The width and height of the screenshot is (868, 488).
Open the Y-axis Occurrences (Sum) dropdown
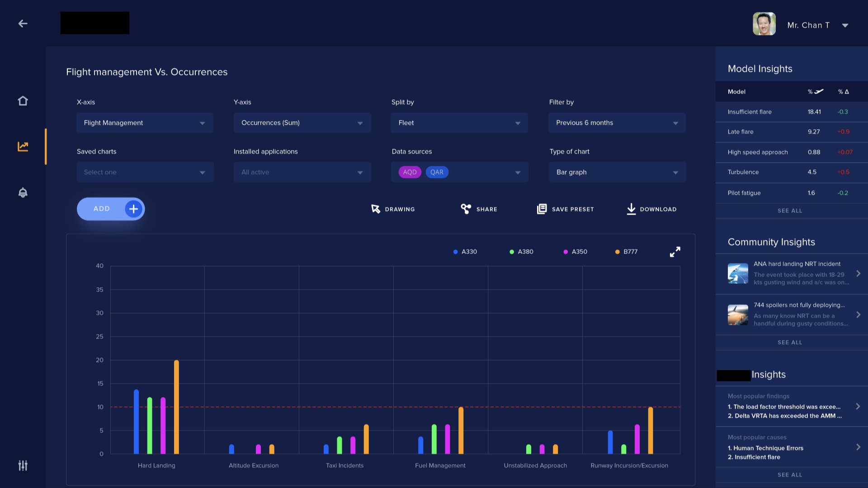click(302, 123)
